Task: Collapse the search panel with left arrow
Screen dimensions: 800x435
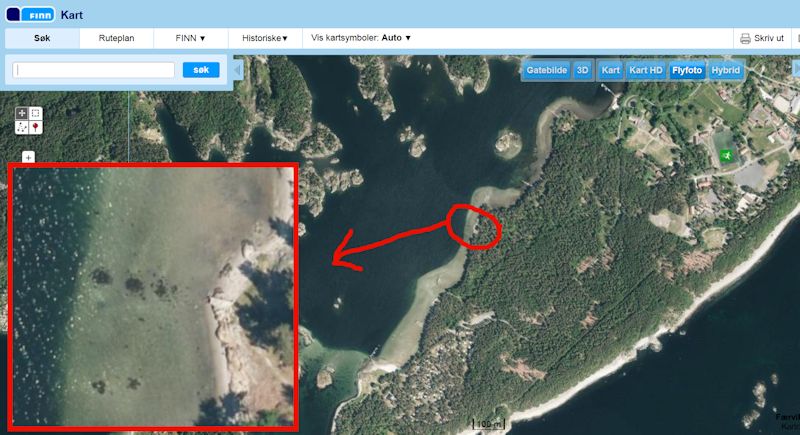Action: (237, 71)
